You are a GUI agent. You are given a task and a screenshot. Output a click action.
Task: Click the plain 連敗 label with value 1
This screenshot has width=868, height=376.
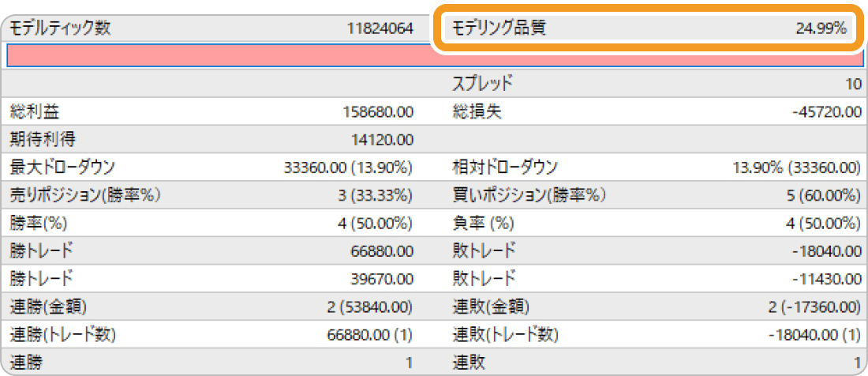pos(469,363)
